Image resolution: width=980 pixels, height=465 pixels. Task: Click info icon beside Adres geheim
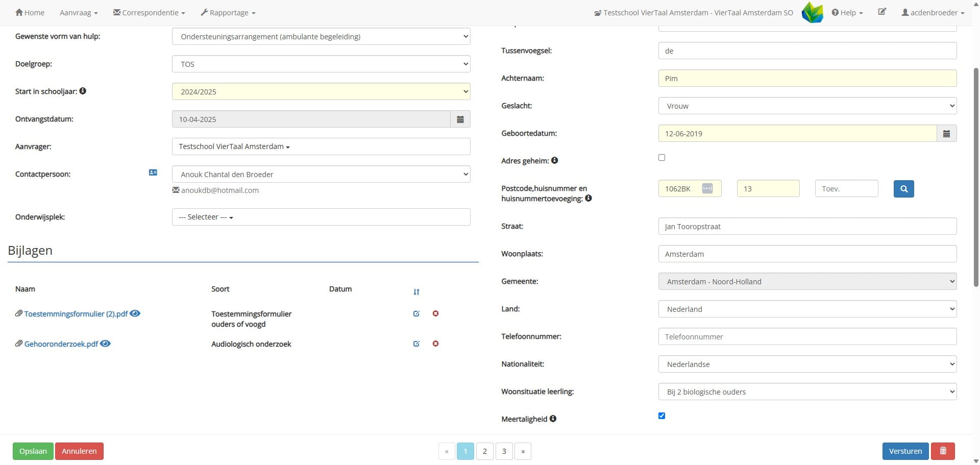pos(555,160)
